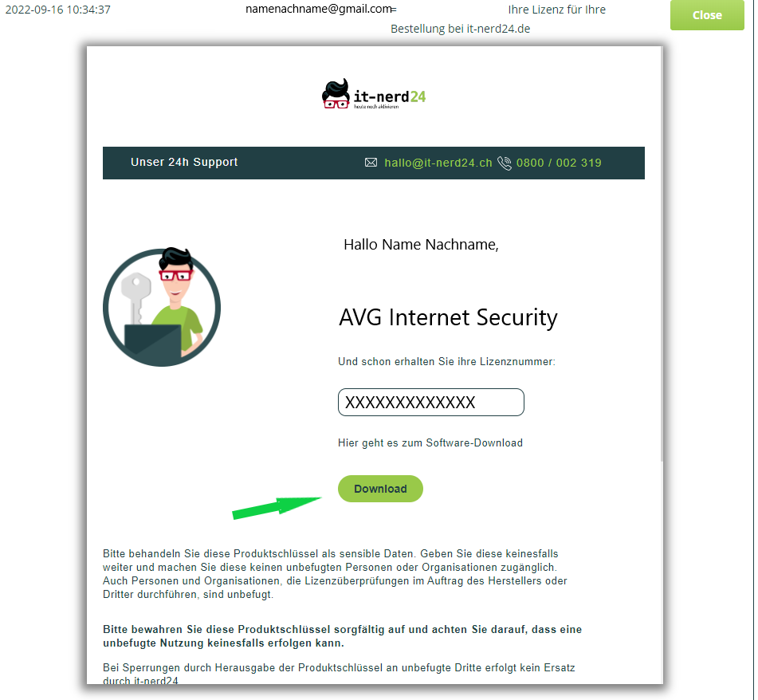
Task: Click the subject Ihre Lizenz für Ihre Bestellung
Action: tap(498, 19)
